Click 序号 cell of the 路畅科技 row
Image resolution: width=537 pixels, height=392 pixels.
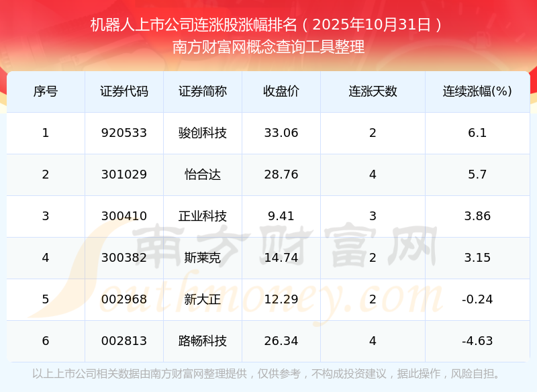[46, 341]
